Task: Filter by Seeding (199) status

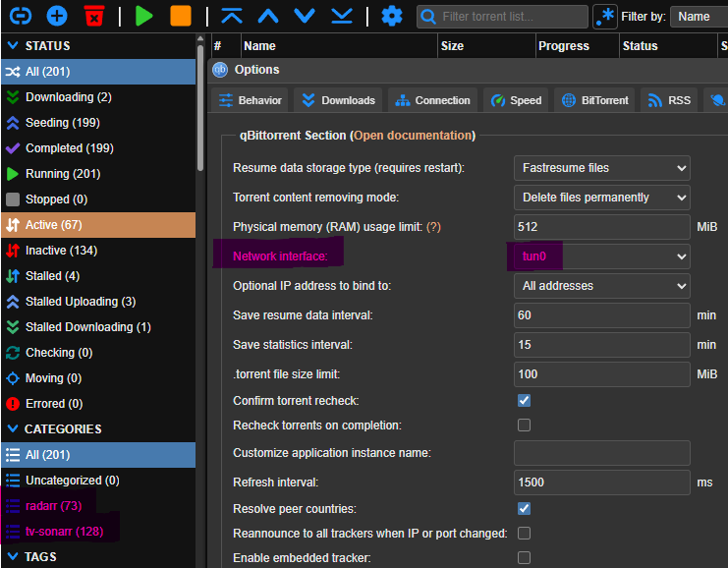Action: coord(98,123)
